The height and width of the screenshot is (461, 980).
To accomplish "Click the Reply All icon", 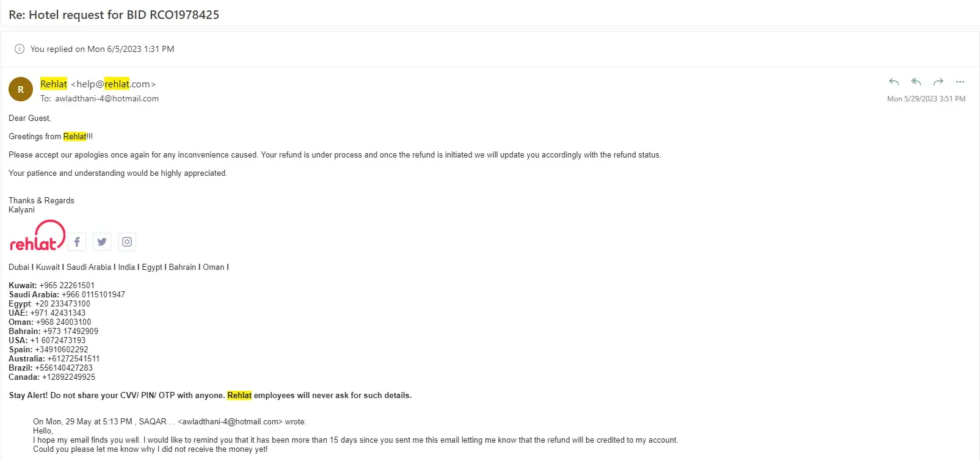I will (916, 82).
